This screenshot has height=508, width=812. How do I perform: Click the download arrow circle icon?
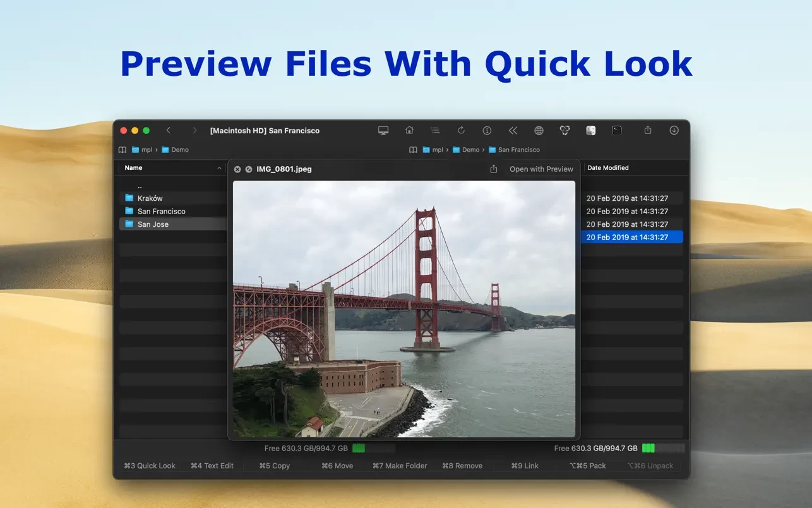tap(674, 130)
